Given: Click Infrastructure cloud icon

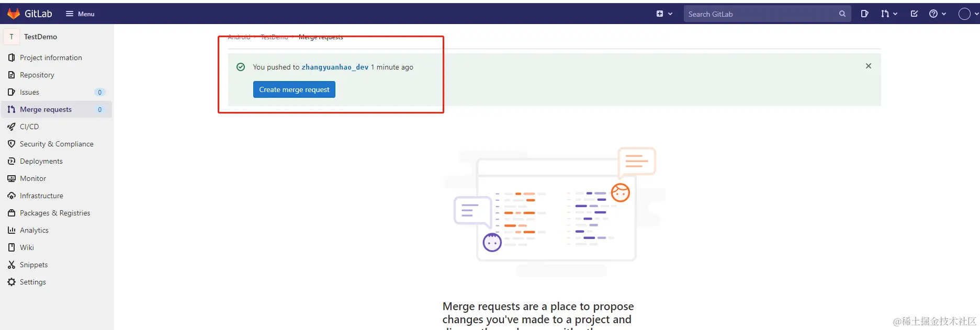Looking at the screenshot, I should 12,196.
